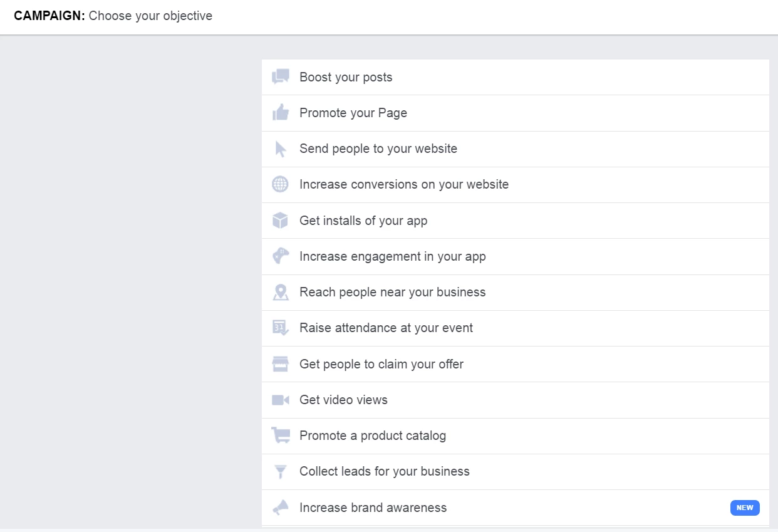This screenshot has width=778, height=532.
Task: Click the location pin icon near business reach
Action: pos(280,292)
